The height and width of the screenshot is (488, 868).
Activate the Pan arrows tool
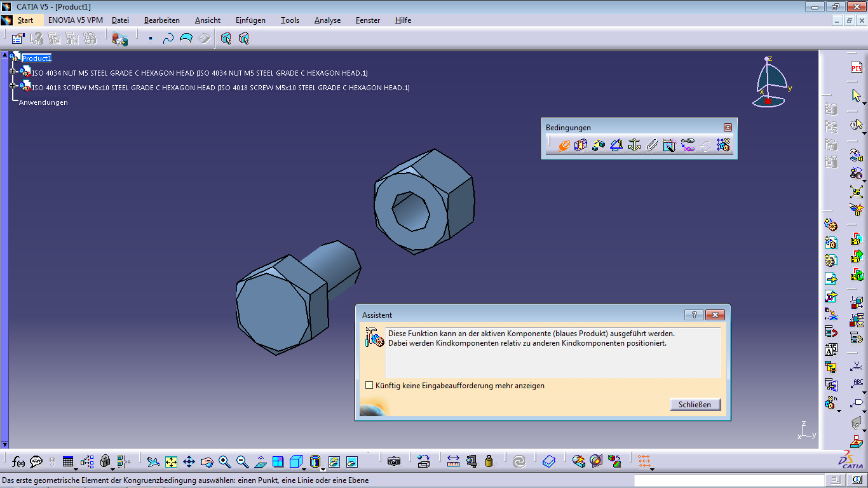pos(189,461)
